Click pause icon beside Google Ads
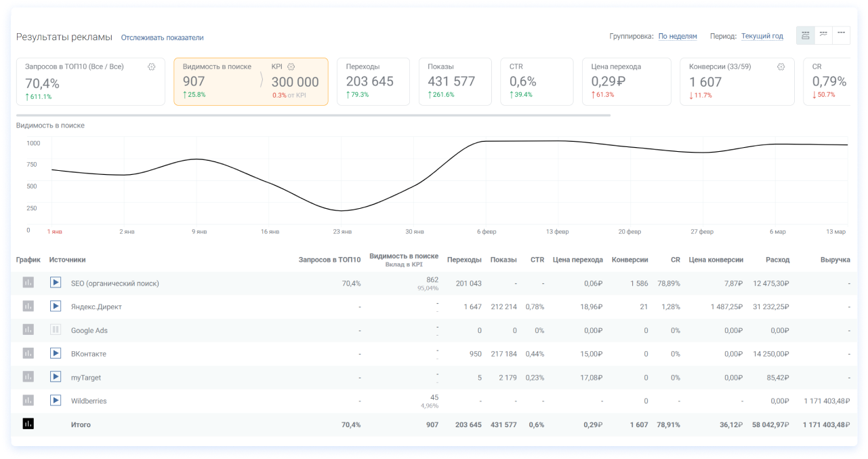Viewport: 868px width, 459px height. click(x=56, y=330)
